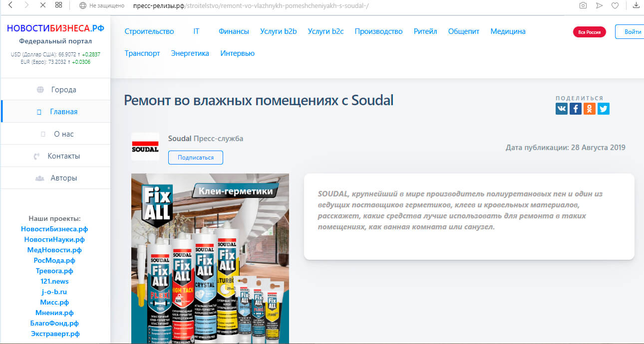Click the Fix ALL product image
This screenshot has height=344, width=644.
coord(210,258)
